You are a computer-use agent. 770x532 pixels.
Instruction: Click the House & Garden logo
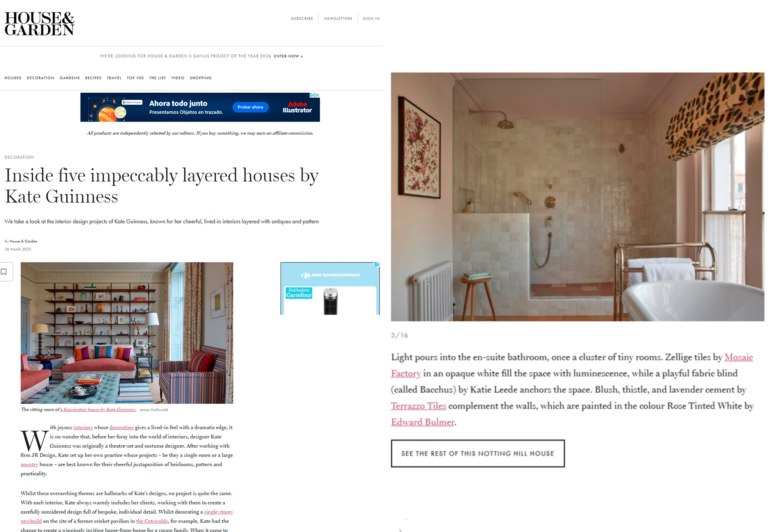(40, 24)
